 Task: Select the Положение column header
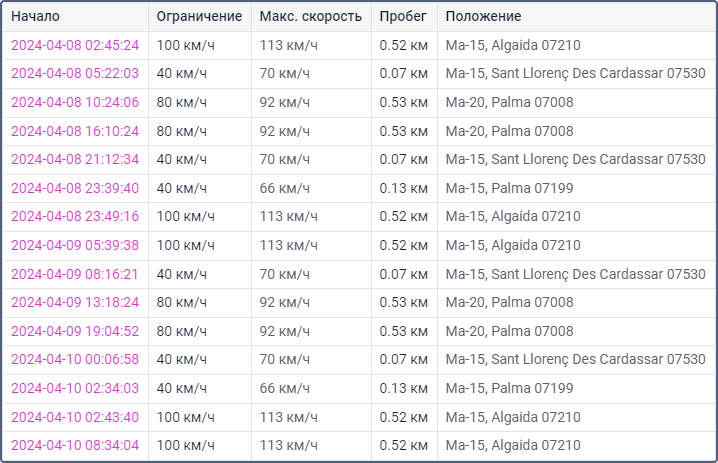483,17
